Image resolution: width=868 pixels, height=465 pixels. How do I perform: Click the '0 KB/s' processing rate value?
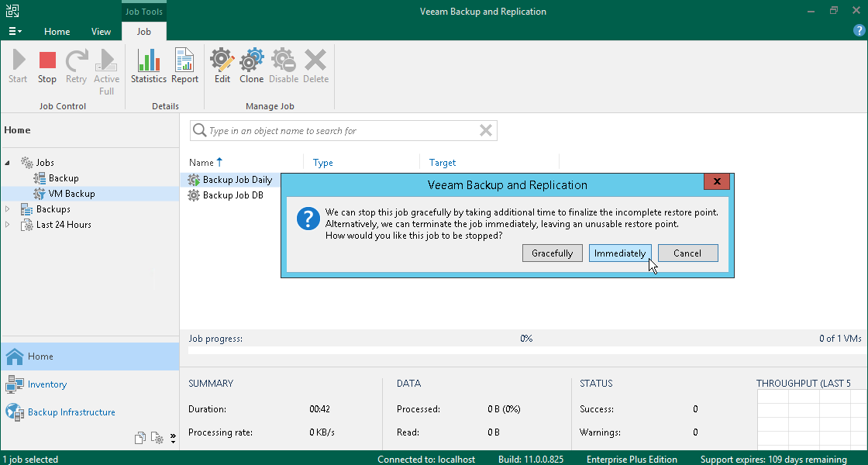322,432
